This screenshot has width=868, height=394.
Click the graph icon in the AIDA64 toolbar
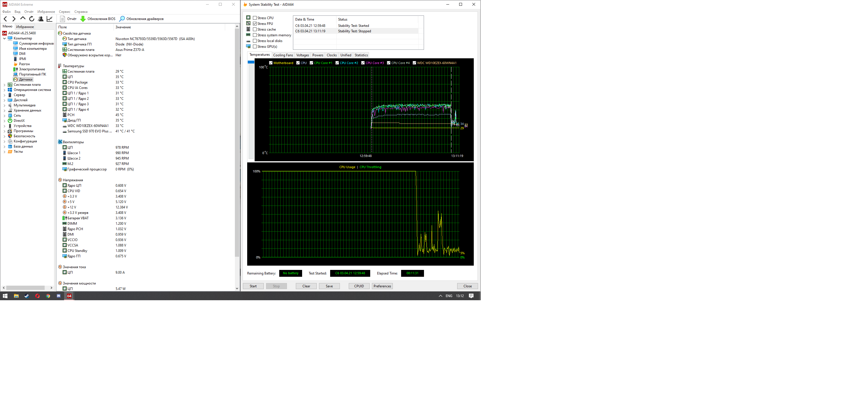pyautogui.click(x=49, y=19)
